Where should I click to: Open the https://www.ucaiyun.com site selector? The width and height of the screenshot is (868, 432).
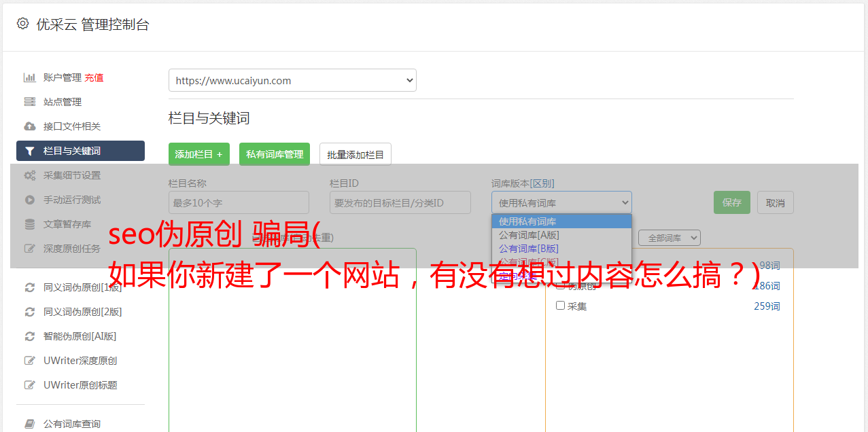click(292, 80)
